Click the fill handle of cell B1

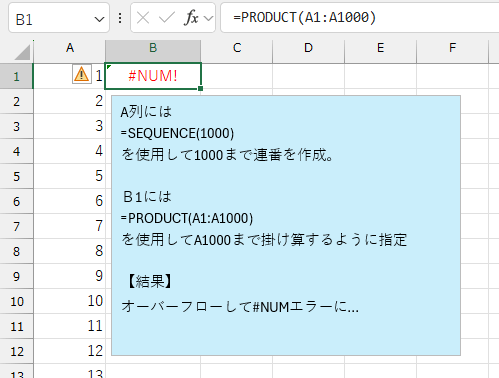200,88
